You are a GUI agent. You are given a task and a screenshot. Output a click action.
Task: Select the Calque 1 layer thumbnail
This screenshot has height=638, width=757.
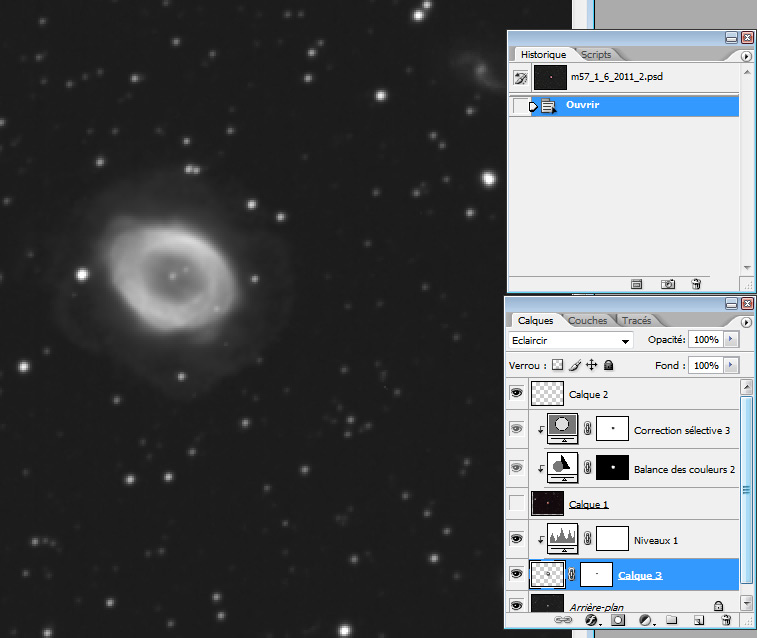[x=547, y=503]
